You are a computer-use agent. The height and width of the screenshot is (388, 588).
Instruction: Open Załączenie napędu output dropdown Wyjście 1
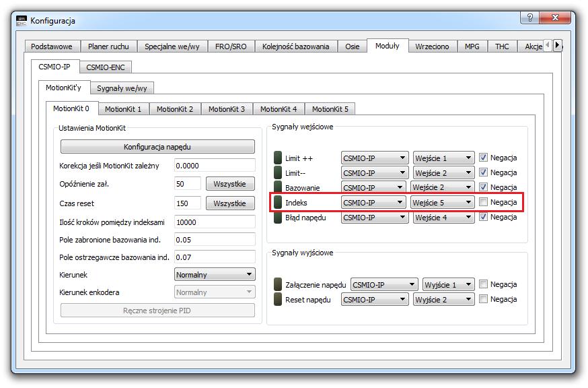[448, 284]
